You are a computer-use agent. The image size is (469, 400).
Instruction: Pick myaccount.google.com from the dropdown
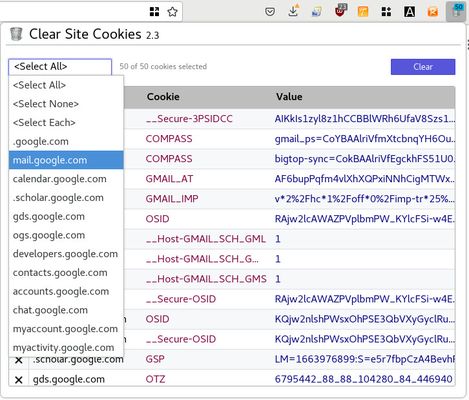[x=66, y=329]
